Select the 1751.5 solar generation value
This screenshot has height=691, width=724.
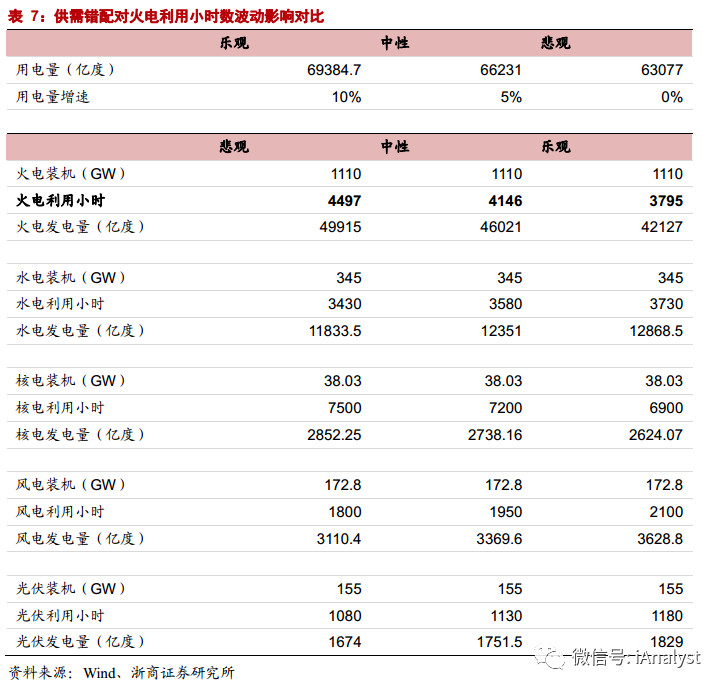coord(497,642)
